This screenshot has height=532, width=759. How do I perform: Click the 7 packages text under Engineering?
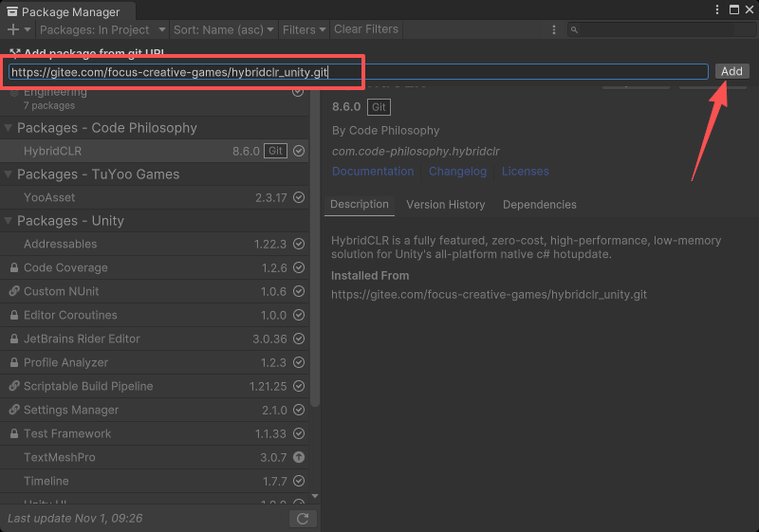pyautogui.click(x=49, y=105)
